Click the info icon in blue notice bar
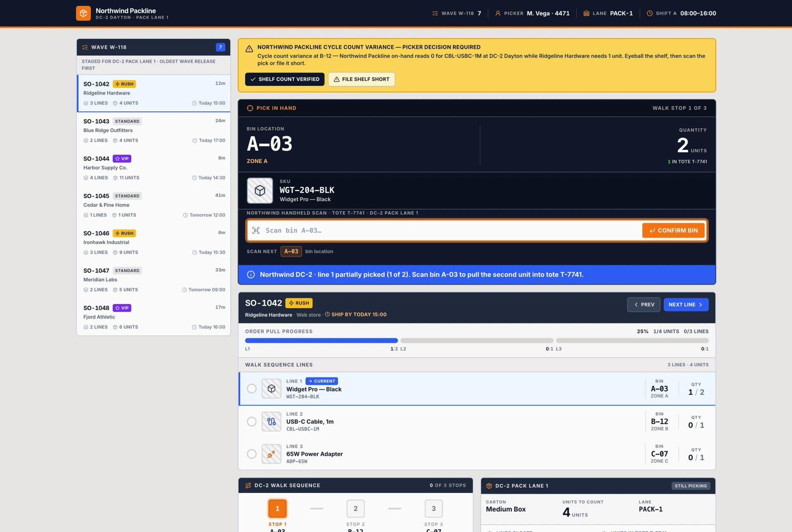The image size is (792, 532). click(x=251, y=275)
